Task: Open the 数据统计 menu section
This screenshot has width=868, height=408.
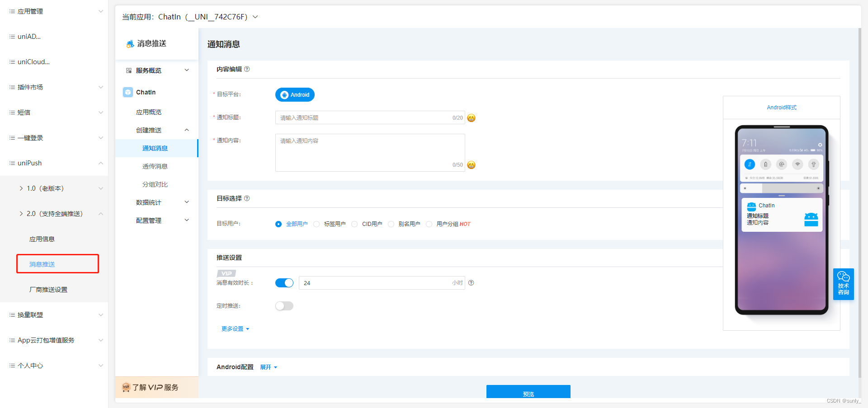Action: (149, 202)
